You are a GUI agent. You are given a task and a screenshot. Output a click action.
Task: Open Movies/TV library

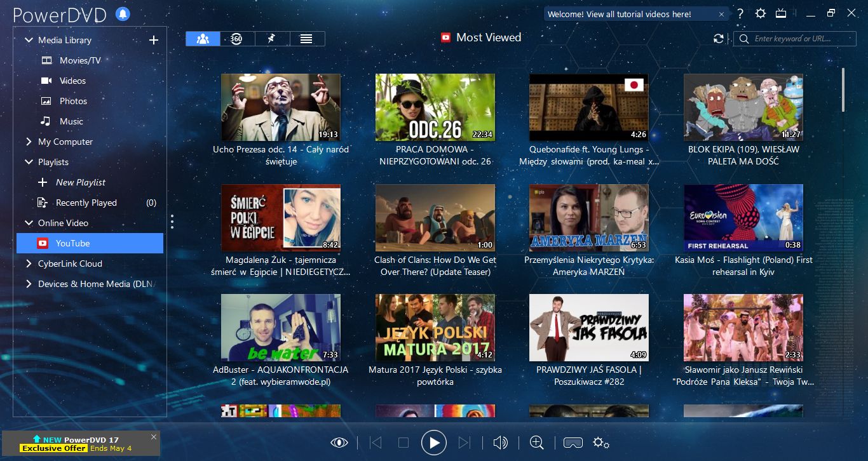pos(80,60)
